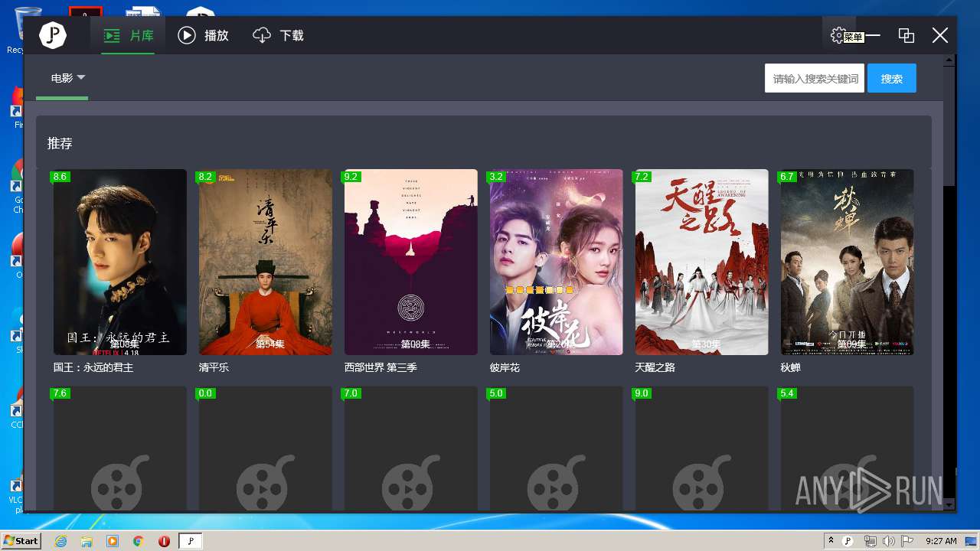Viewport: 980px width, 551px height.
Task: Open media player taskbar icon
Action: 113,541
